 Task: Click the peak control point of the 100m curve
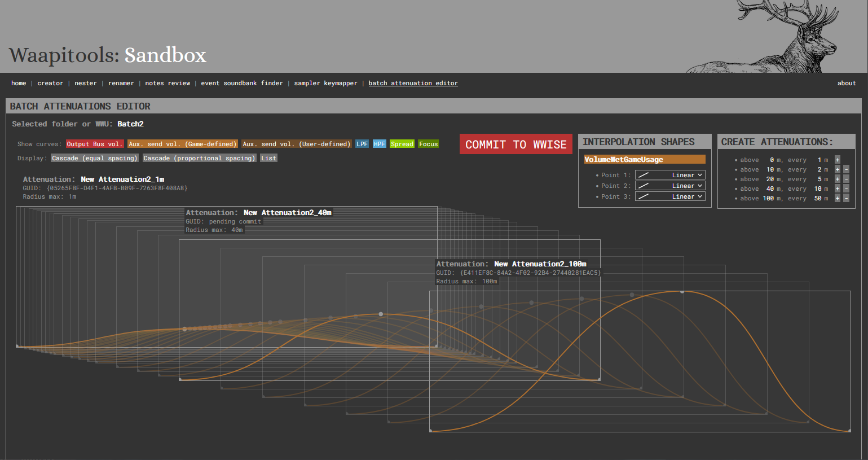[x=682, y=292]
